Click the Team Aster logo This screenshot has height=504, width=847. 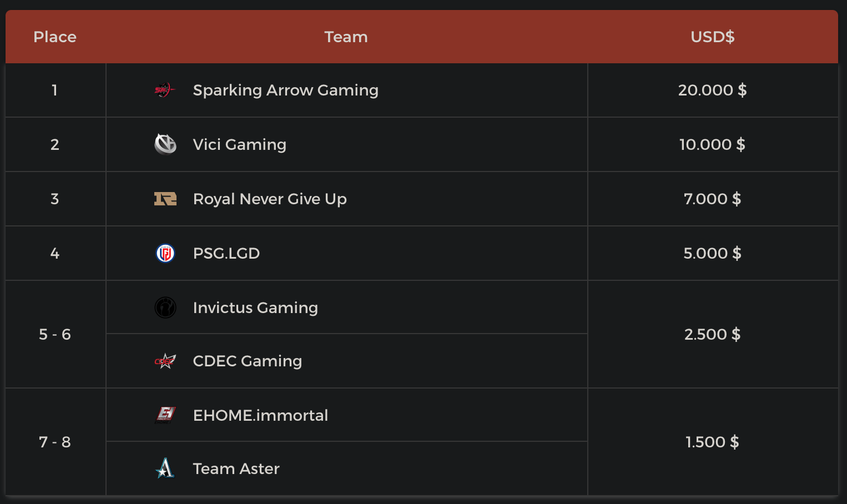pyautogui.click(x=165, y=468)
